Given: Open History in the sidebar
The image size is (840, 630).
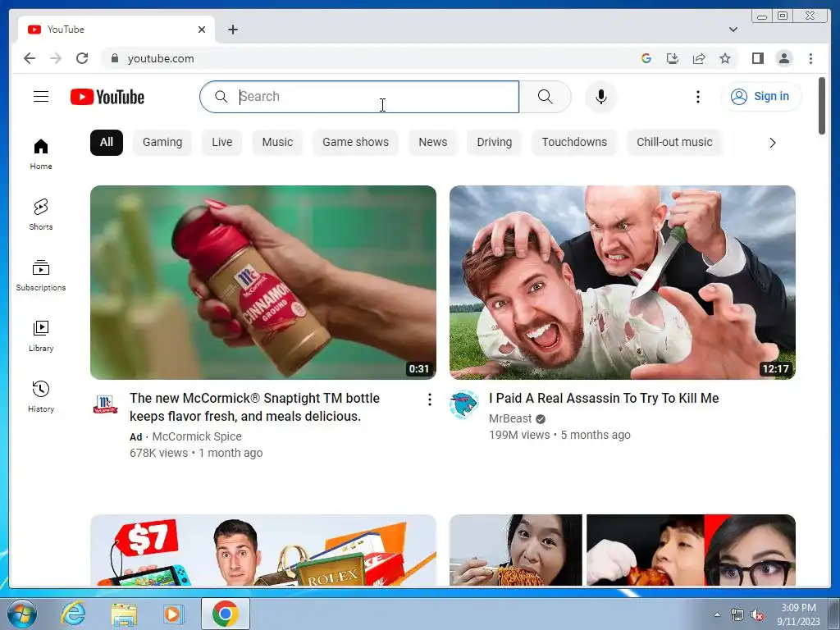Looking at the screenshot, I should click(x=41, y=396).
